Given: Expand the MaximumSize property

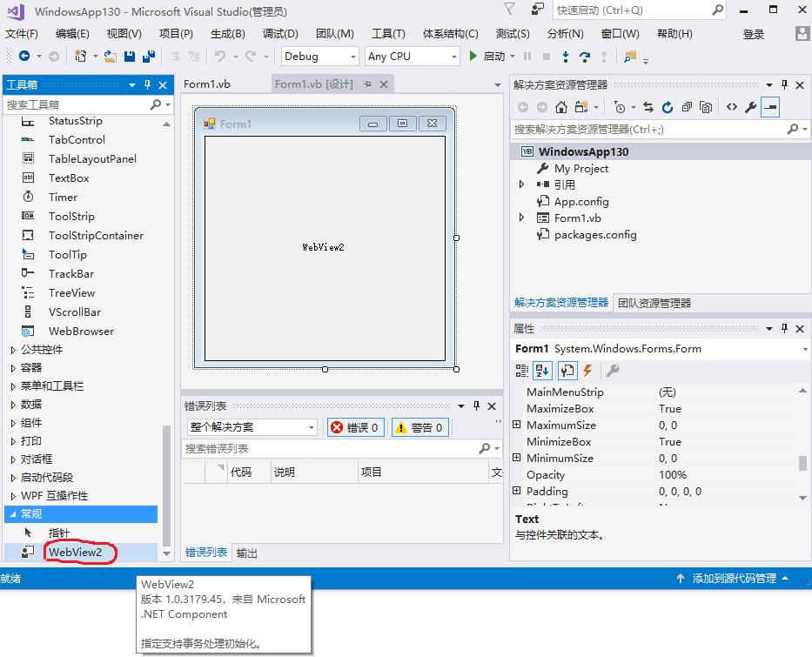Looking at the screenshot, I should click(x=516, y=425).
